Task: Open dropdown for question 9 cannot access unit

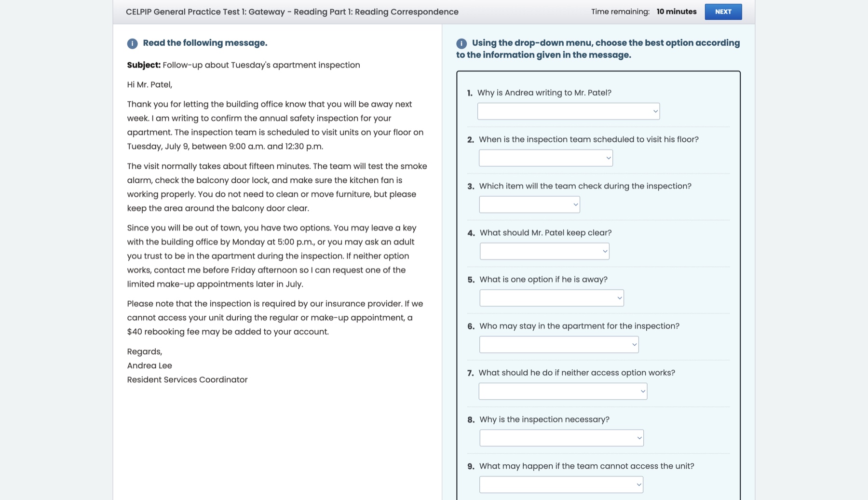Action: click(x=561, y=485)
